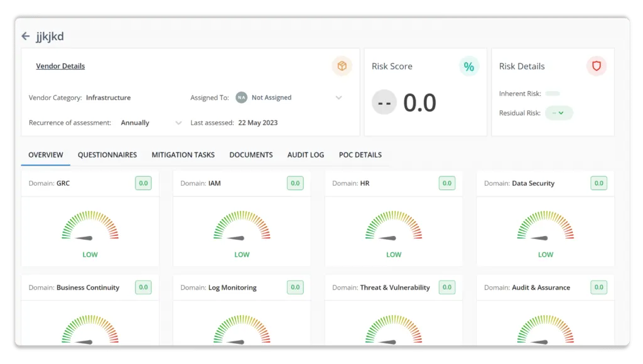Click the Threat & Vulnerability score badge
This screenshot has height=364, width=643.
point(447,287)
